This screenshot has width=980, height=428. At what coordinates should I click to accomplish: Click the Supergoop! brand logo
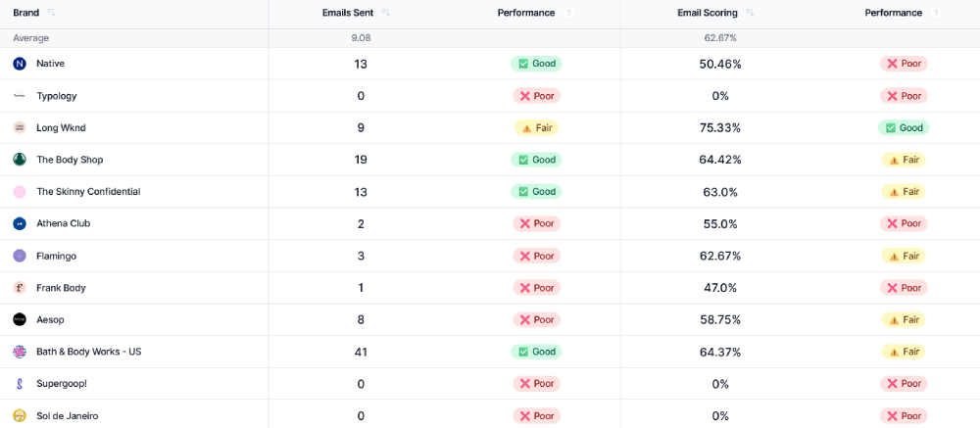pos(20,384)
